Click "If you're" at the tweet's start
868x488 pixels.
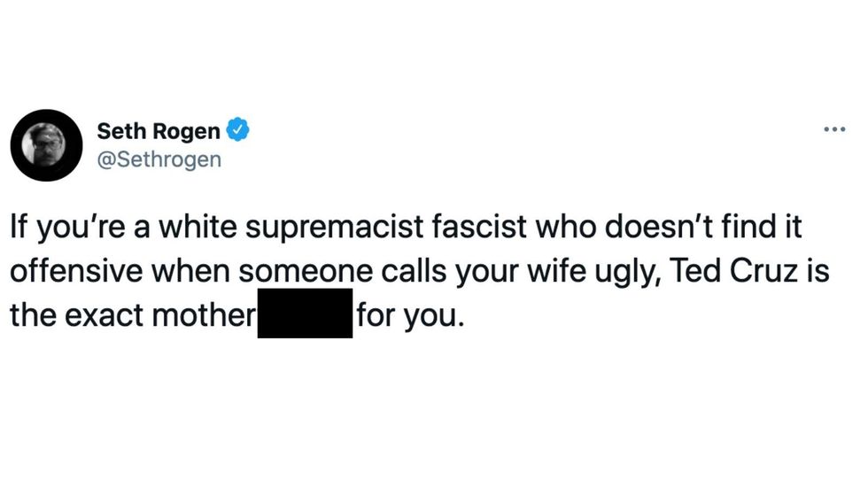click(61, 228)
